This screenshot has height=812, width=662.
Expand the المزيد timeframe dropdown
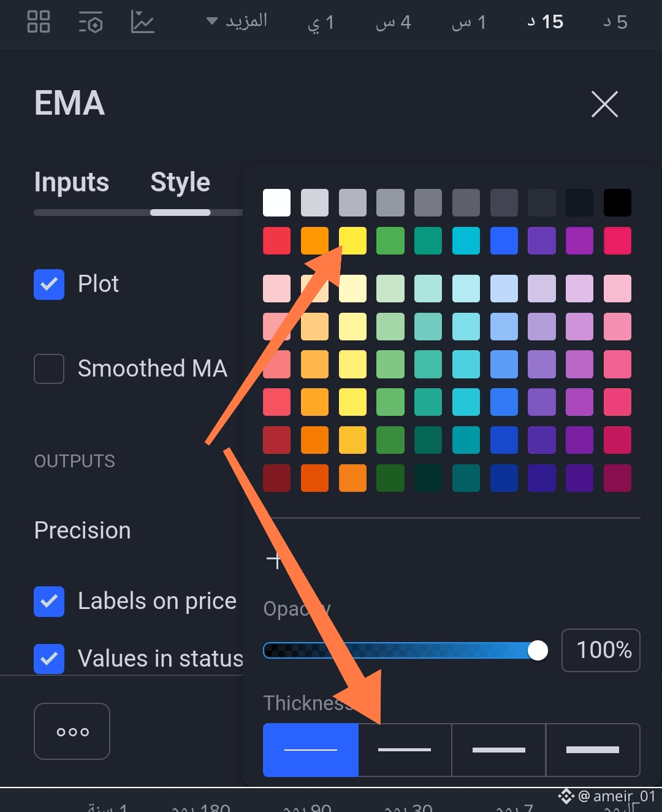(237, 22)
